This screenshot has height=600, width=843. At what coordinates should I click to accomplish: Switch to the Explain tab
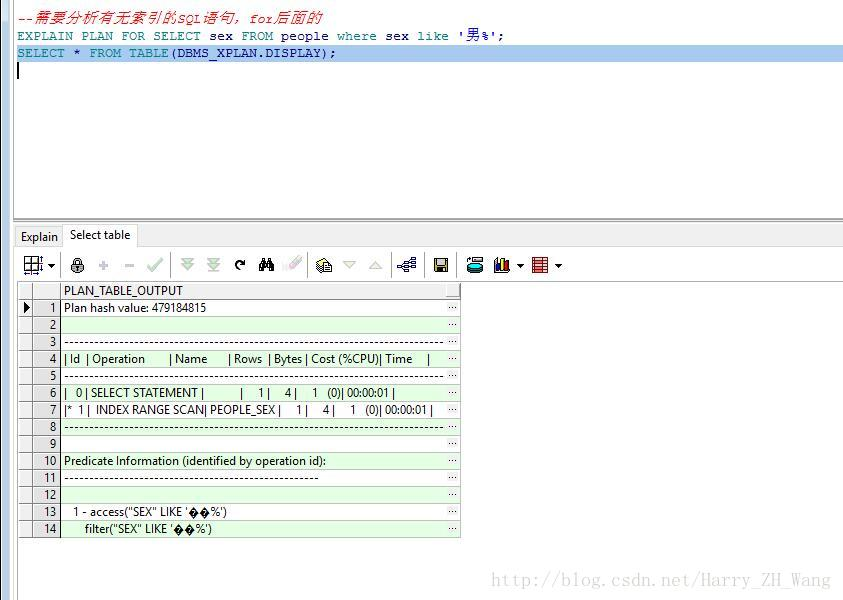pos(38,237)
